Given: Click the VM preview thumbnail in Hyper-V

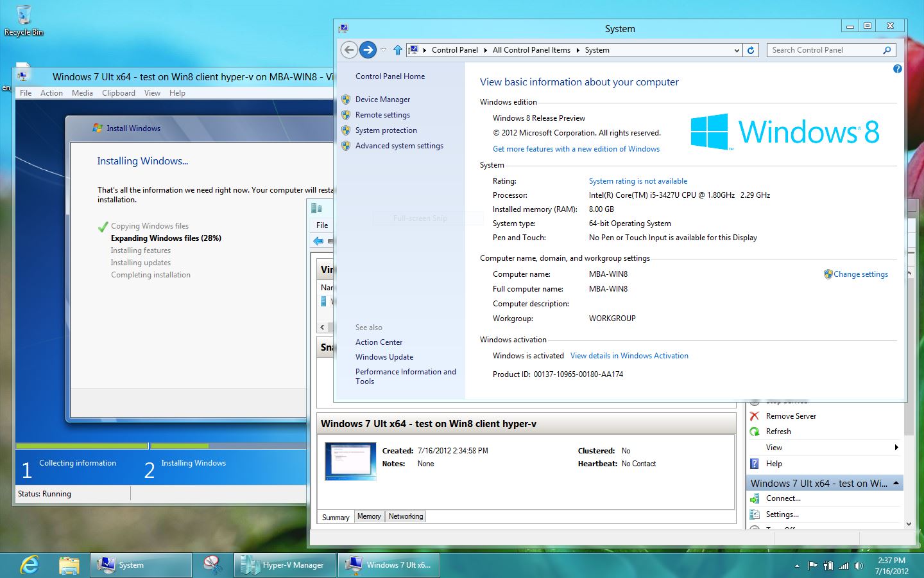Looking at the screenshot, I should [x=350, y=461].
